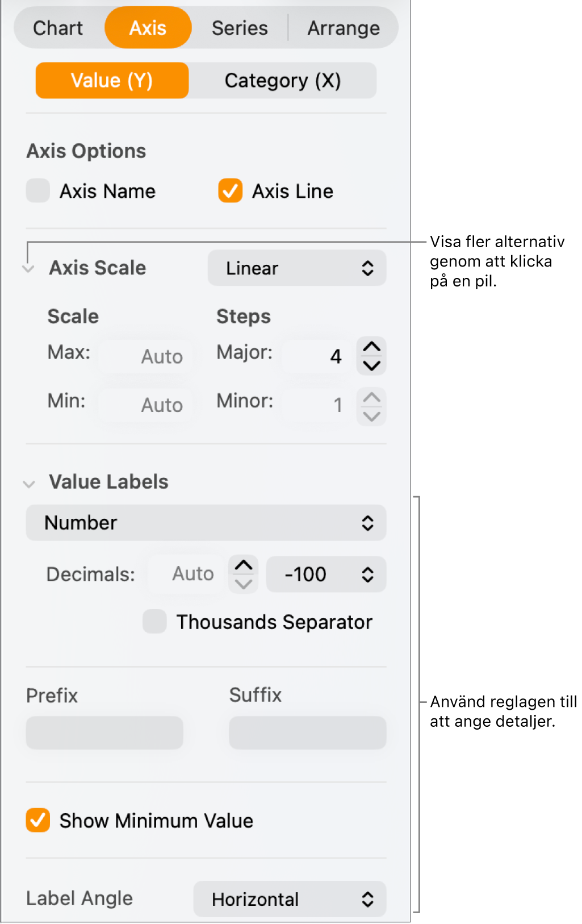Enable the Thousands Separator checkbox
This screenshot has width=582, height=924.
[154, 622]
